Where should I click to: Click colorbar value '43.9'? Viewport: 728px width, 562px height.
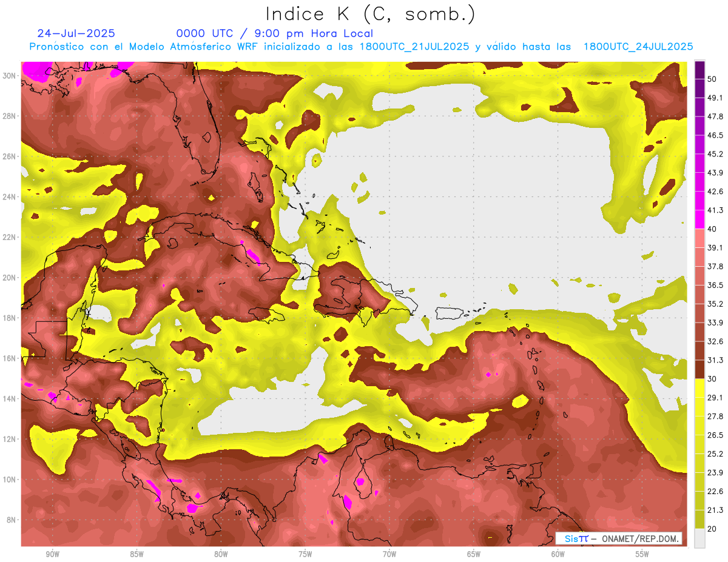pyautogui.click(x=715, y=173)
